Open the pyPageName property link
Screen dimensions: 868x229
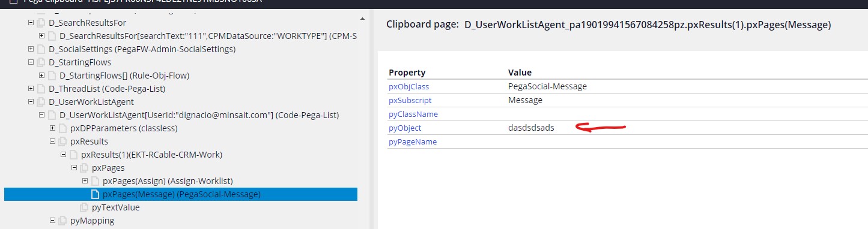click(x=413, y=141)
